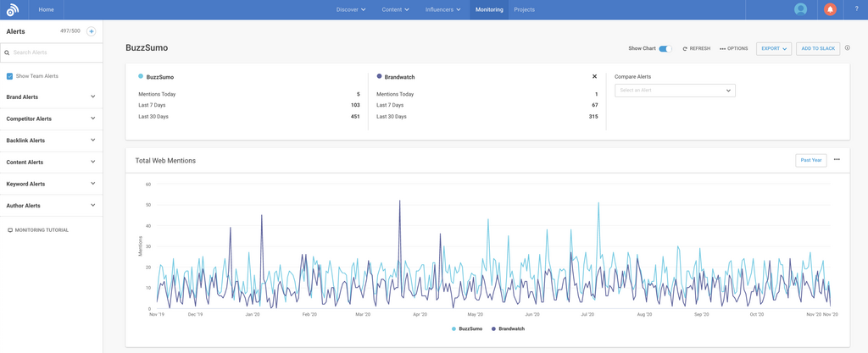The height and width of the screenshot is (353, 868).
Task: Uncheck Show Team Alerts checkbox
Action: (10, 76)
